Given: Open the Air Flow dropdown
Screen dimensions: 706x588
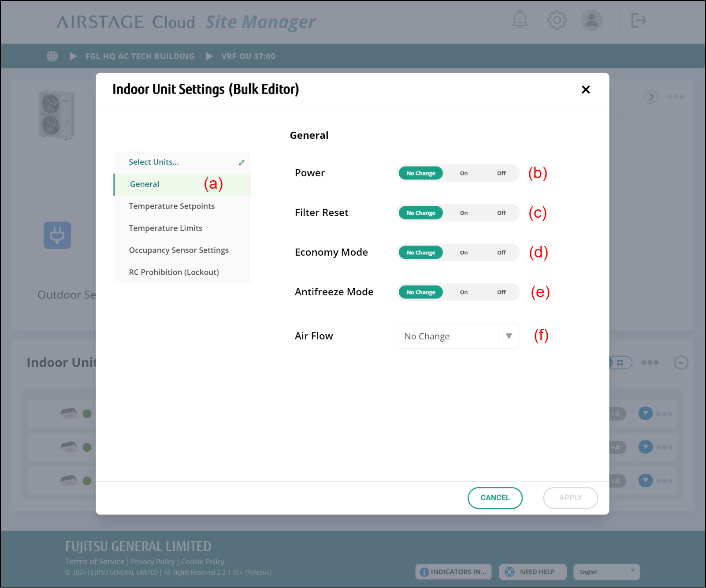Looking at the screenshot, I should pyautogui.click(x=458, y=336).
